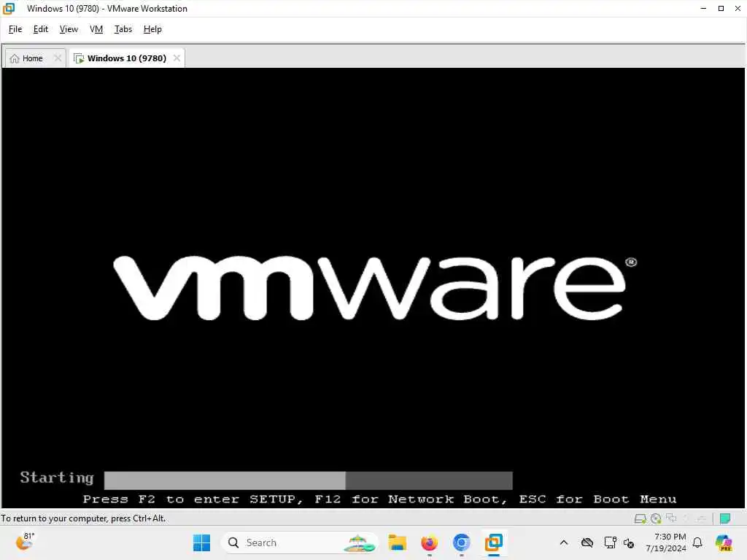Open the notifications bell
The width and height of the screenshot is (747, 560).
[x=697, y=542]
